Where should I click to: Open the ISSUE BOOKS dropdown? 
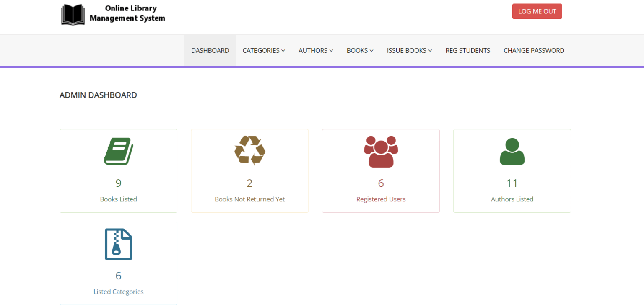pos(409,50)
